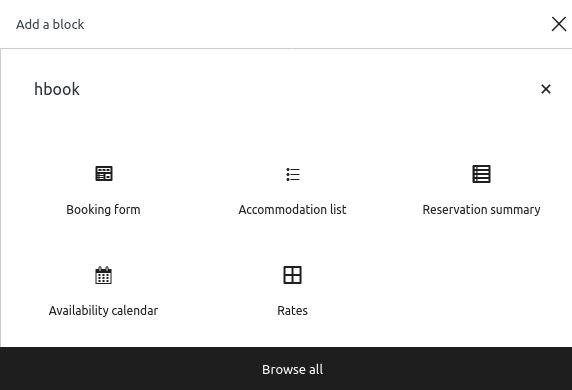
Task: Select the Reservation summary text label
Action: [481, 209]
